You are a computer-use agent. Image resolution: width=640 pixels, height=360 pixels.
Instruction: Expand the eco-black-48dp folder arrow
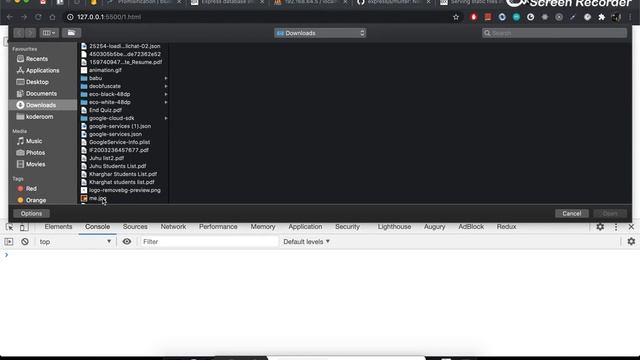click(x=166, y=94)
